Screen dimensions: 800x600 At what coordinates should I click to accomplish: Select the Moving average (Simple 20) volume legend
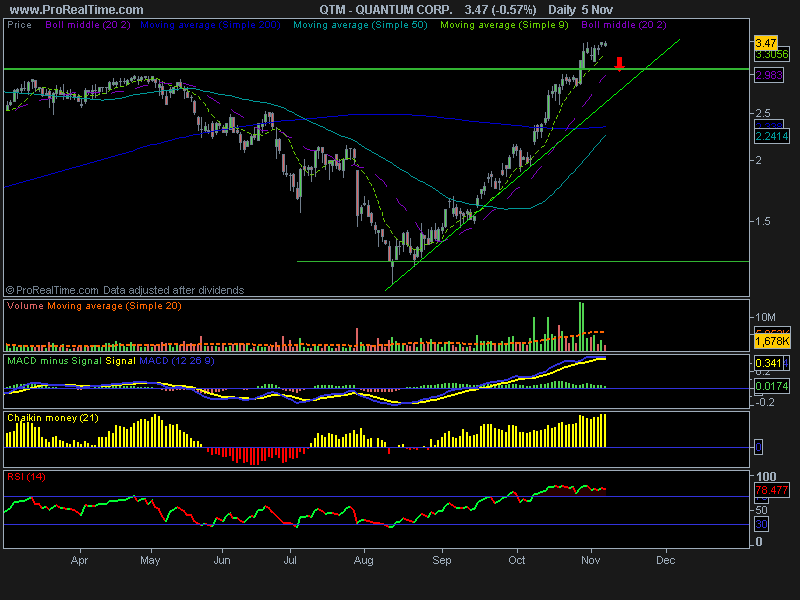(x=114, y=306)
